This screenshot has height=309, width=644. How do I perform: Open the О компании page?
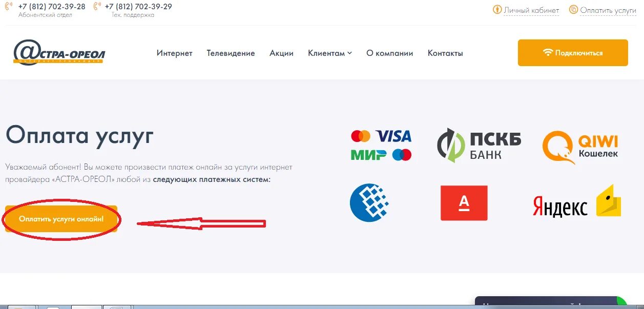click(x=389, y=53)
